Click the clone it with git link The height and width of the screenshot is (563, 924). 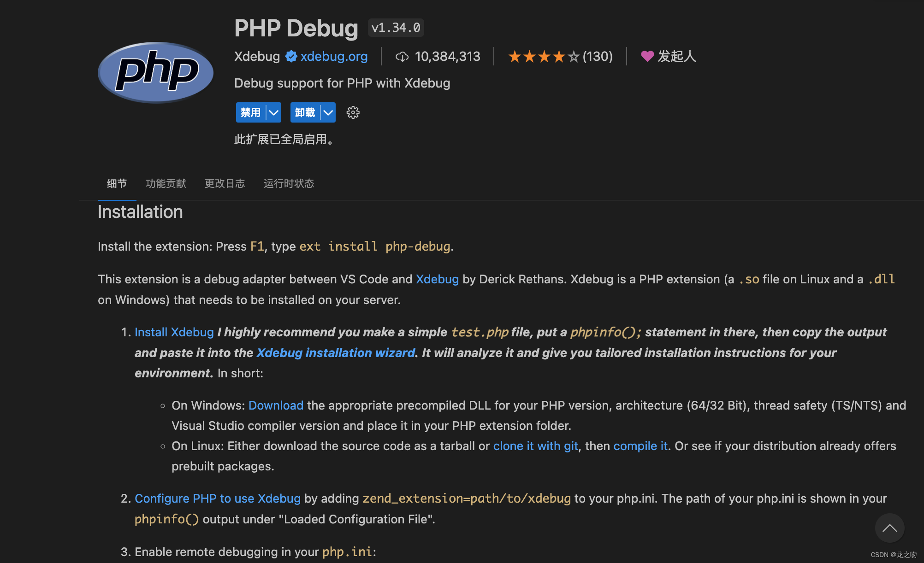(x=535, y=446)
